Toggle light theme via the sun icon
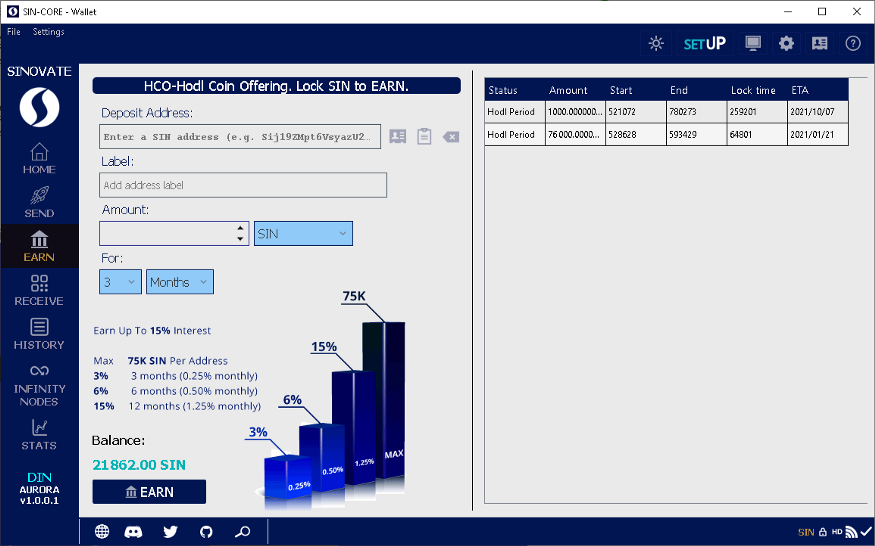The image size is (875, 546). (656, 44)
